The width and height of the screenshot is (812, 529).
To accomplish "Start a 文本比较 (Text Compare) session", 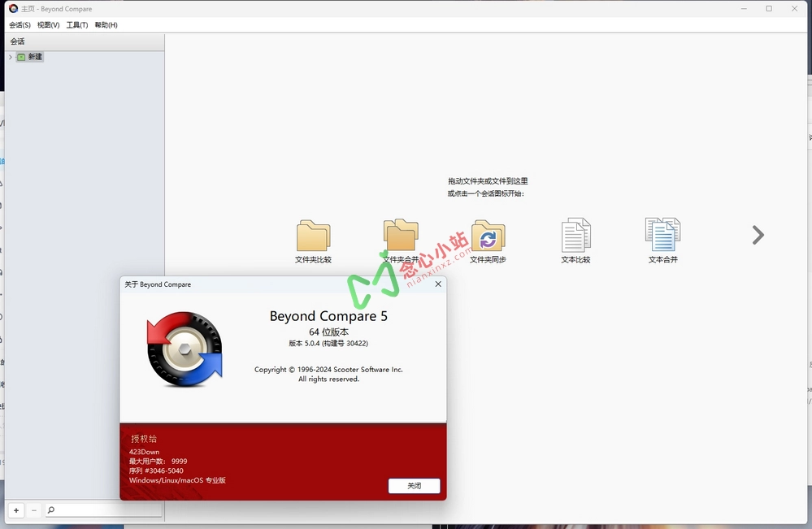I will click(x=575, y=235).
